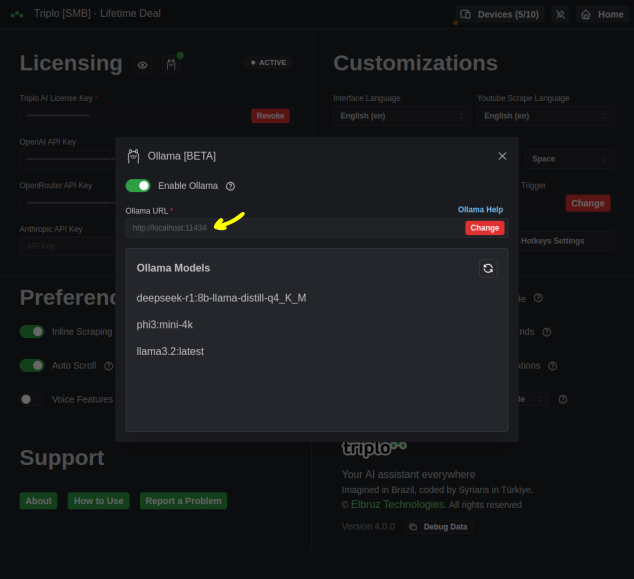Viewport: 634px width, 579px height.
Task: Open the Elbruz Technologies link
Action: click(x=398, y=505)
